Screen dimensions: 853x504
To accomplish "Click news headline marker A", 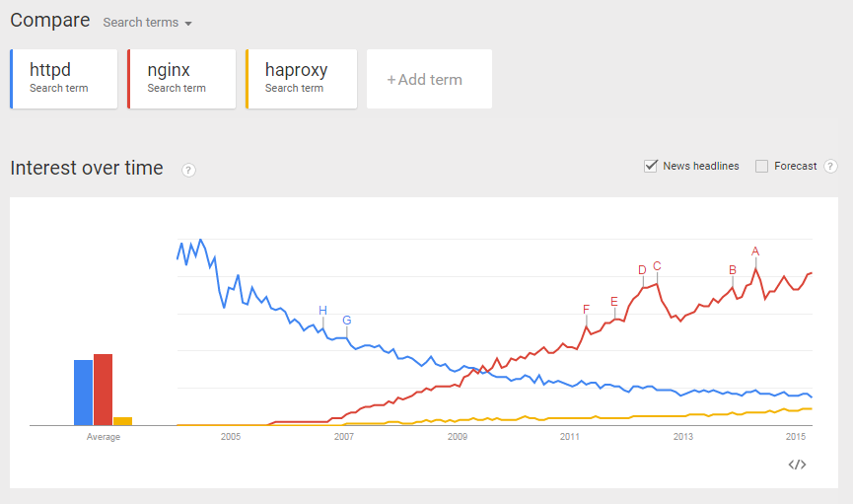I will coord(755,252).
